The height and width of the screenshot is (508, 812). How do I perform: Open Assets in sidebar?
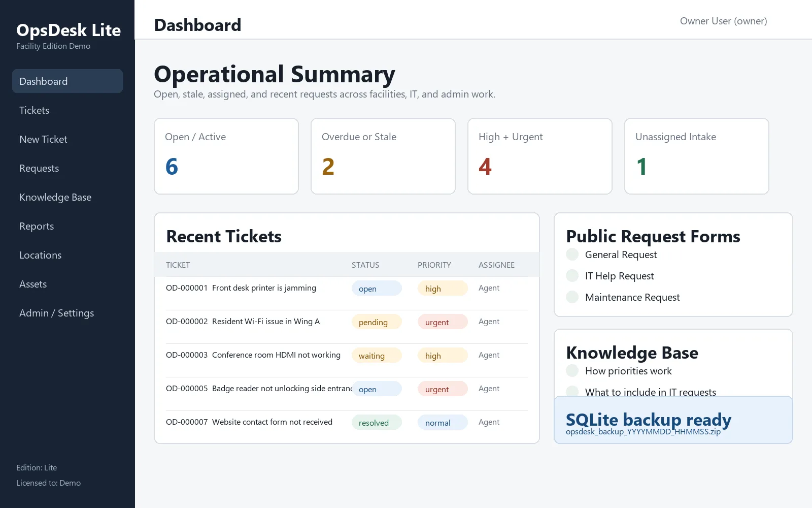pyautogui.click(x=67, y=284)
